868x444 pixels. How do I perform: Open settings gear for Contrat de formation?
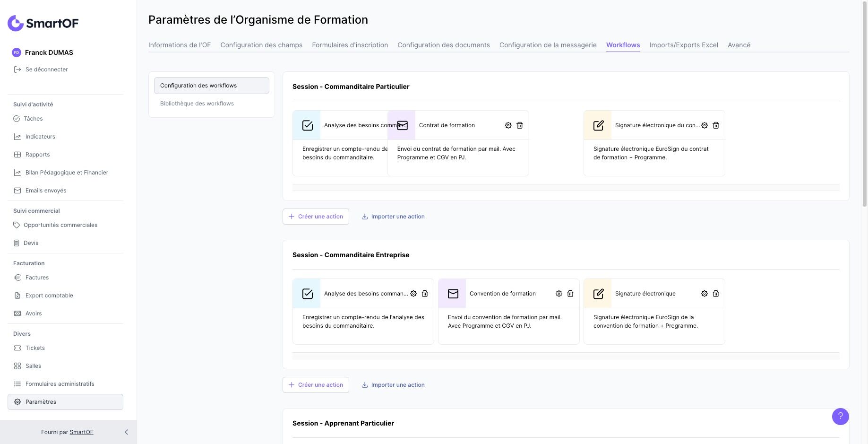[508, 125]
